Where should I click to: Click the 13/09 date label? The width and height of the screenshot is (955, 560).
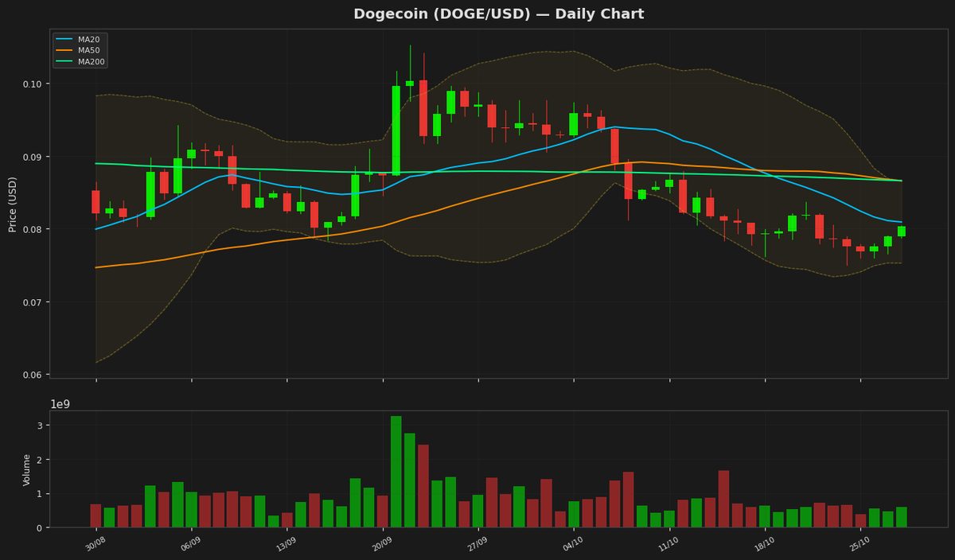click(x=285, y=545)
